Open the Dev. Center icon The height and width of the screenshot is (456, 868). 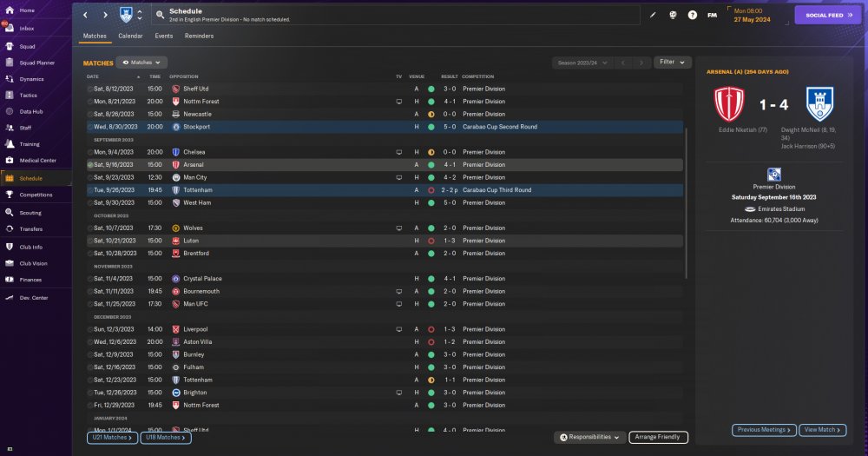(x=10, y=298)
